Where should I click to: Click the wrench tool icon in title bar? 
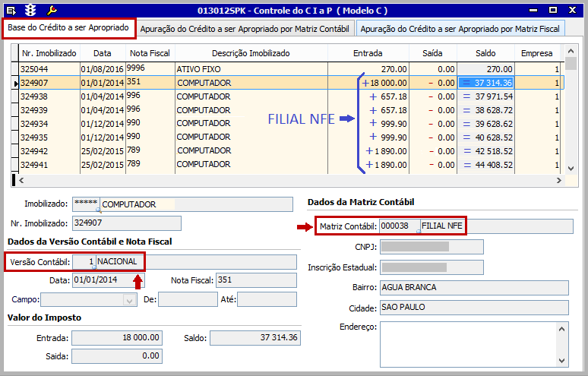52,10
